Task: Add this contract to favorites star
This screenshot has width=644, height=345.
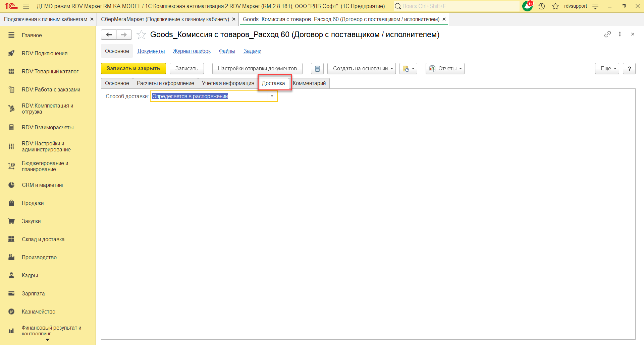Action: point(141,34)
